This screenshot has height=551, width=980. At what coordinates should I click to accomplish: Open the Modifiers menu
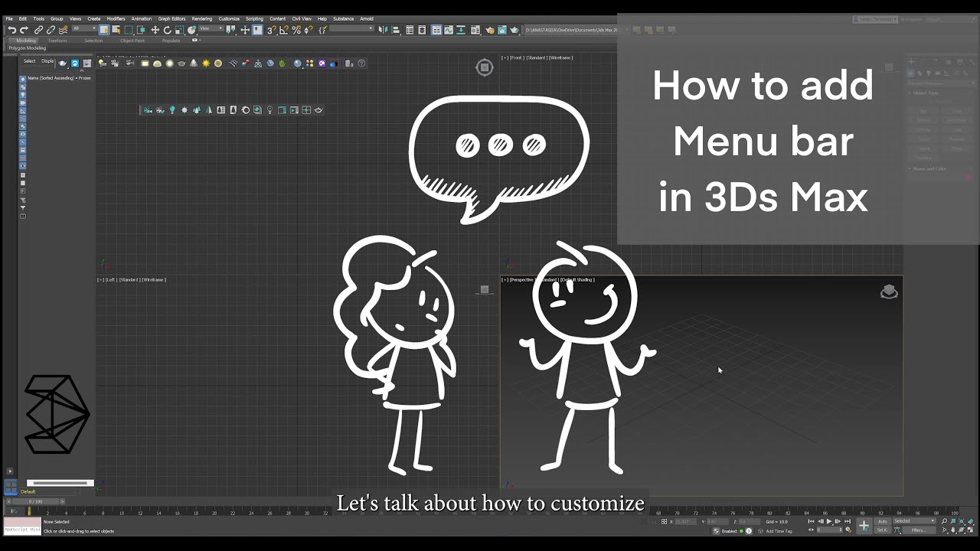[116, 18]
